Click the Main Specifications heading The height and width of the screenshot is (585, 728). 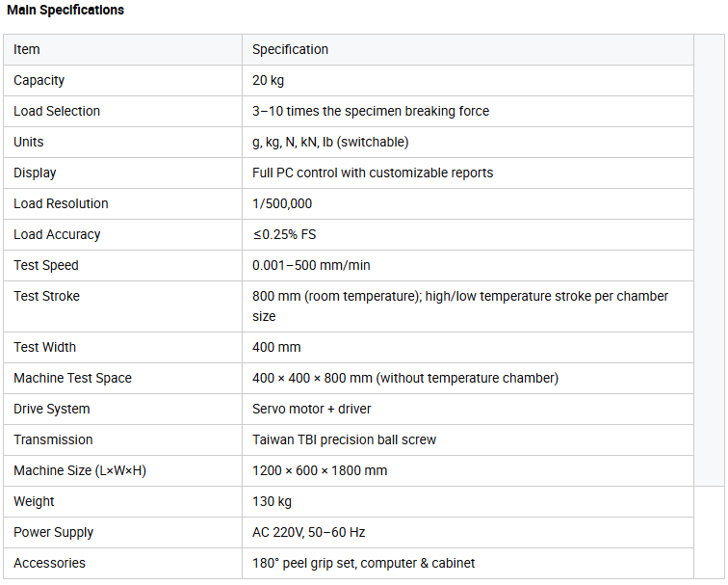65,10
